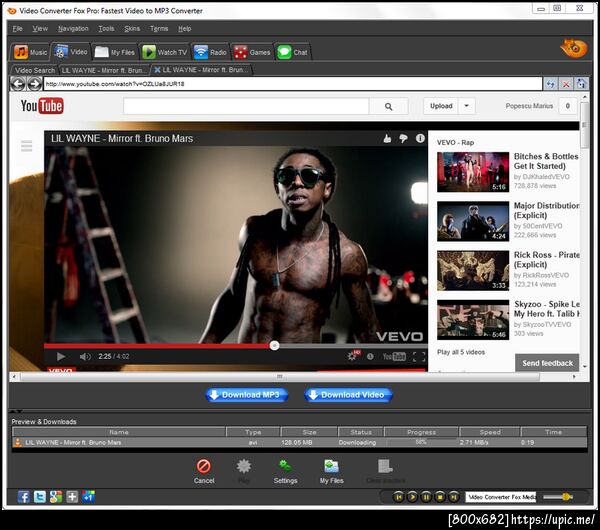
Task: Click the YouTube logo in player controls
Action: tap(394, 356)
